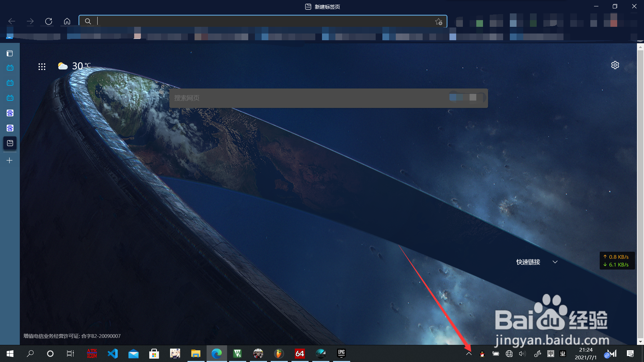644x362 pixels.
Task: Open the network globe tray icon
Action: point(509,354)
